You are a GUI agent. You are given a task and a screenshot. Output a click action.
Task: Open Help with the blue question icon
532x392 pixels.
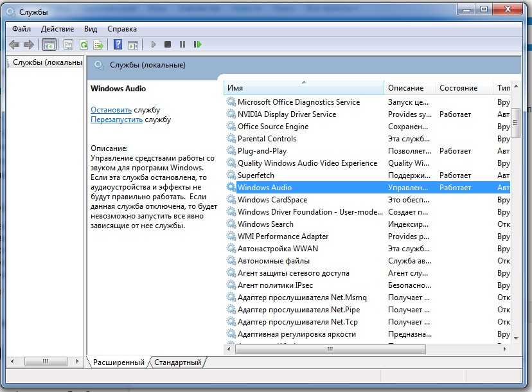[x=118, y=44]
